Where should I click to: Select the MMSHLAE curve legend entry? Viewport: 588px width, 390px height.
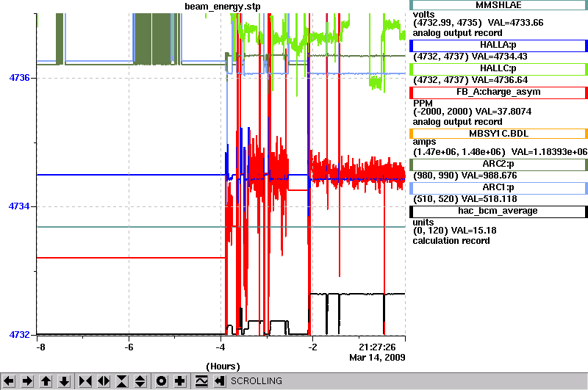pyautogui.click(x=498, y=5)
